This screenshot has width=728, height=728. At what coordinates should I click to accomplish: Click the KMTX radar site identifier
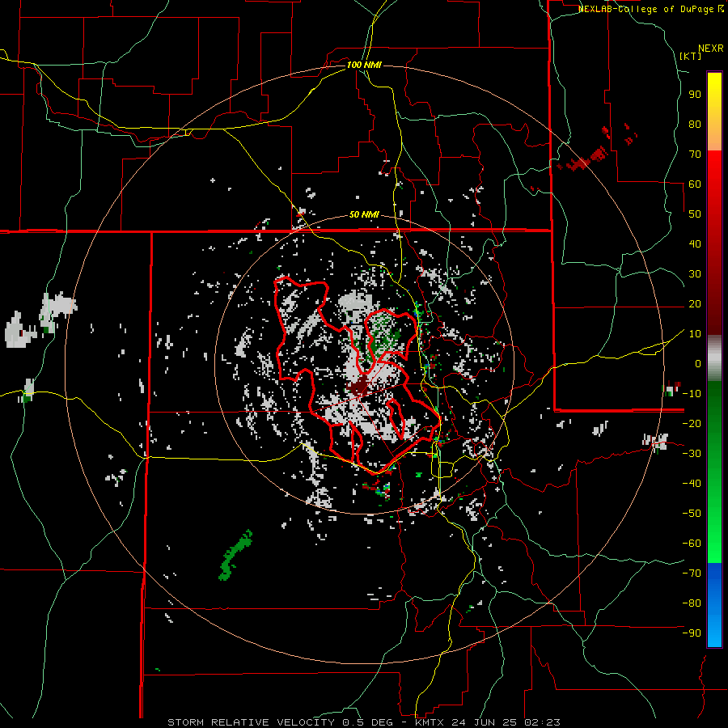coord(430,722)
